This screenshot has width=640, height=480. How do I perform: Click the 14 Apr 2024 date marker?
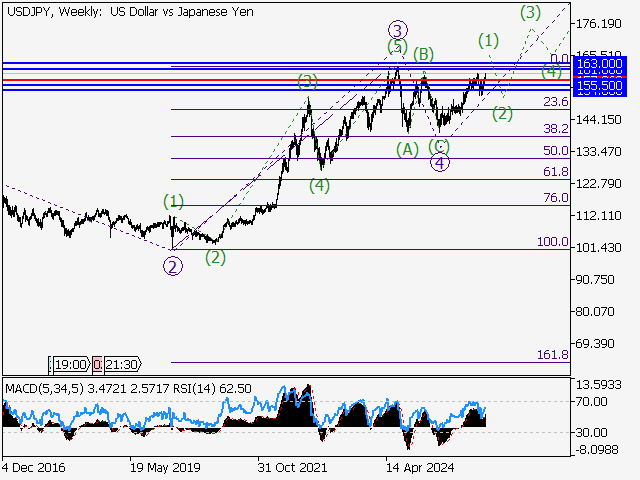tap(420, 467)
